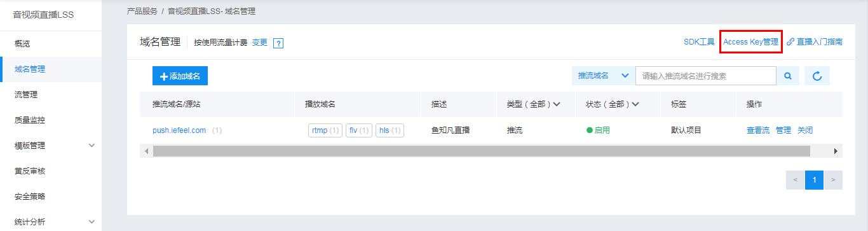868x231 pixels.
Task: Click the 鱼知凡直播 description cell
Action: [x=451, y=130]
